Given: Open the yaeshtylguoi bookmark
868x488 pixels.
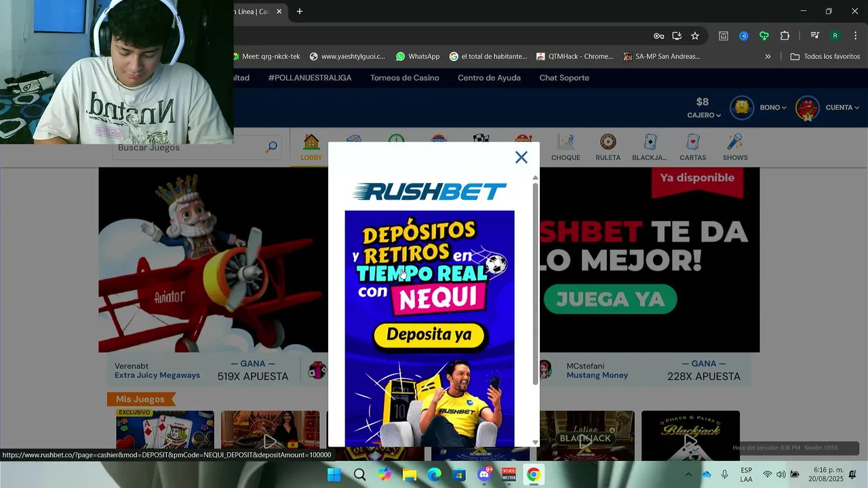Looking at the screenshot, I should click(347, 56).
